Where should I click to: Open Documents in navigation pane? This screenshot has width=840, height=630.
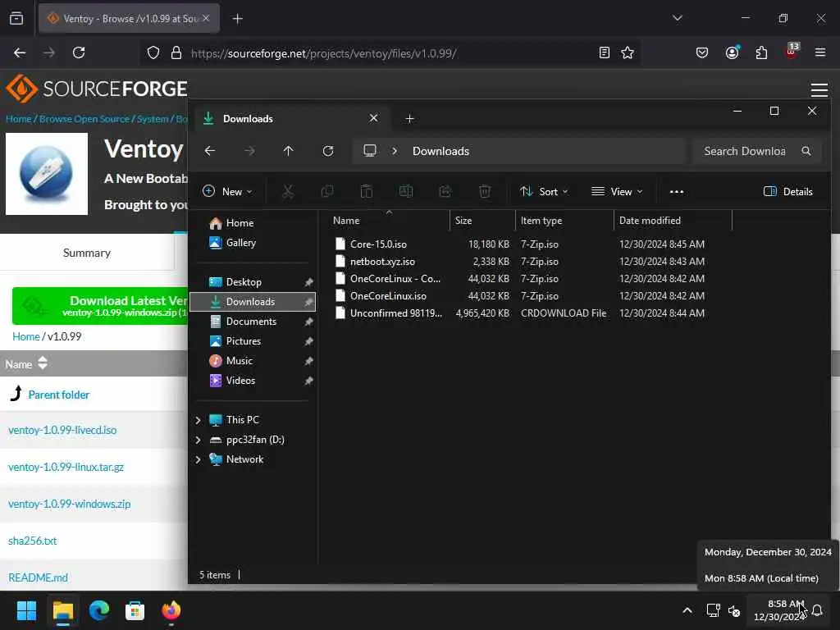coord(251,322)
